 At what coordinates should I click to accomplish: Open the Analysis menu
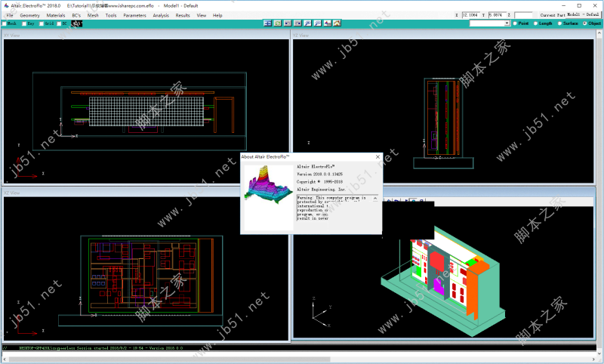161,15
